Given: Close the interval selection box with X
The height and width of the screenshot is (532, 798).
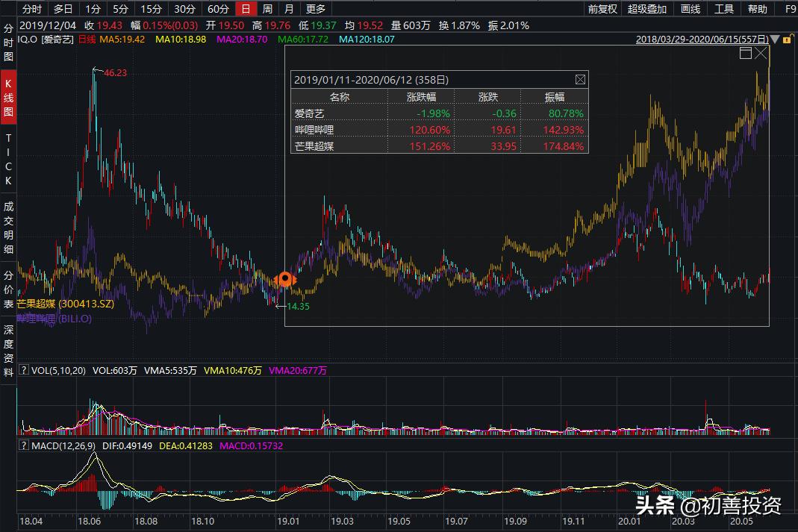Looking at the screenshot, I should coord(761,53).
